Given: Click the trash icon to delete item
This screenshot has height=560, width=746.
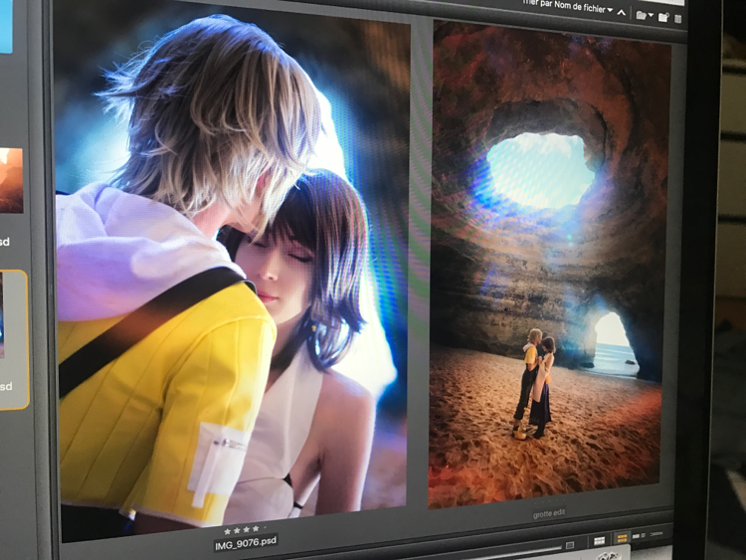Looking at the screenshot, I should 678,19.
